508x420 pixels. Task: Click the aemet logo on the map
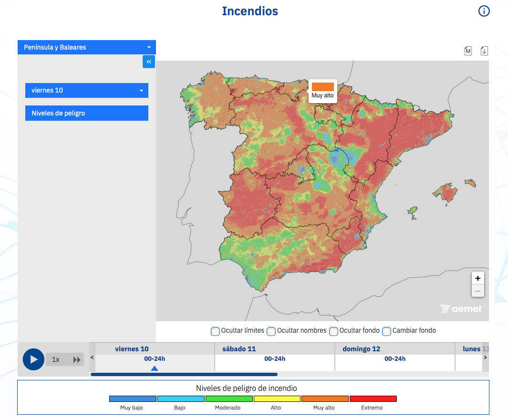coord(461,309)
